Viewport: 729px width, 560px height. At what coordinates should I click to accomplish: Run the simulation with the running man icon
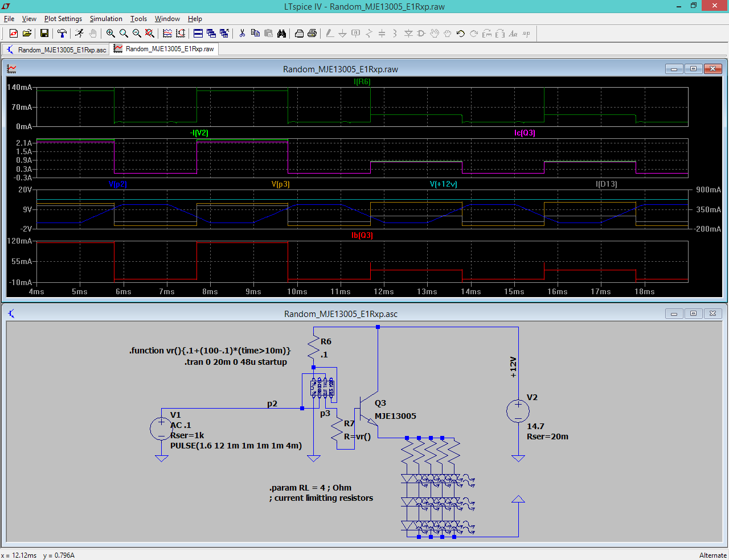[x=80, y=34]
